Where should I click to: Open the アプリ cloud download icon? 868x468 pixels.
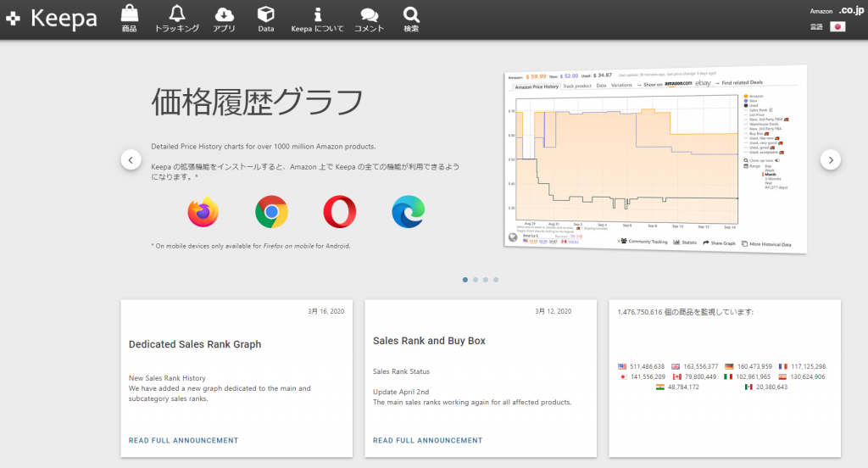tap(224, 14)
